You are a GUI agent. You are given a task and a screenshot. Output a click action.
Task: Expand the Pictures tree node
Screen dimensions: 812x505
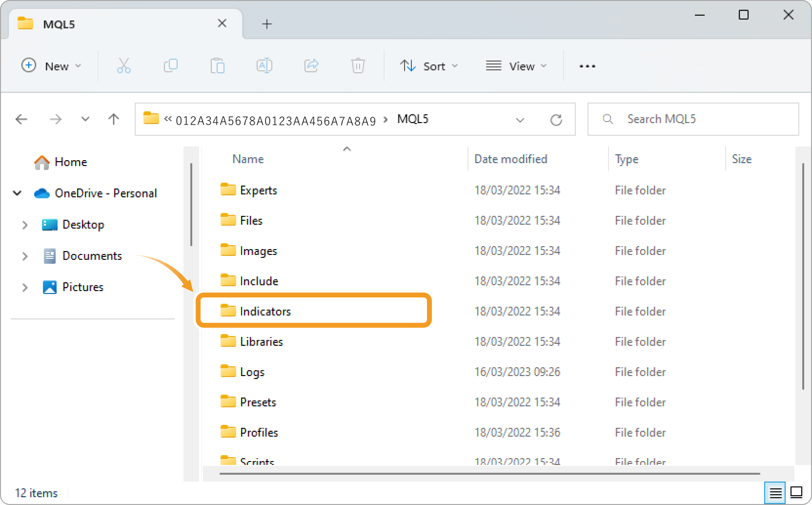25,287
